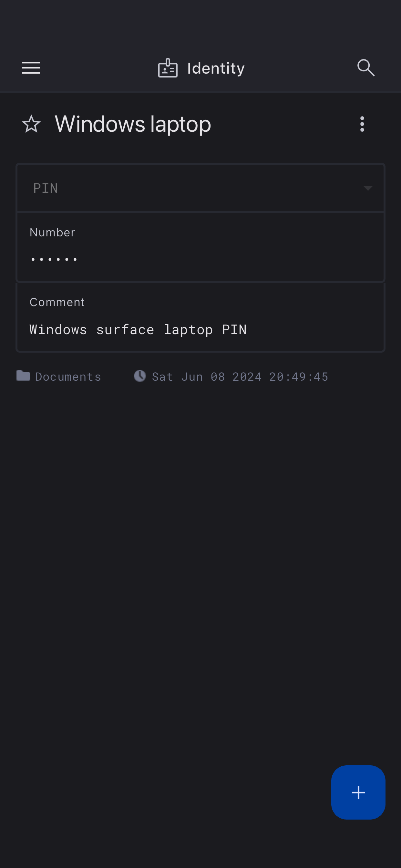
Task: Click the Documents folder label
Action: click(x=68, y=377)
